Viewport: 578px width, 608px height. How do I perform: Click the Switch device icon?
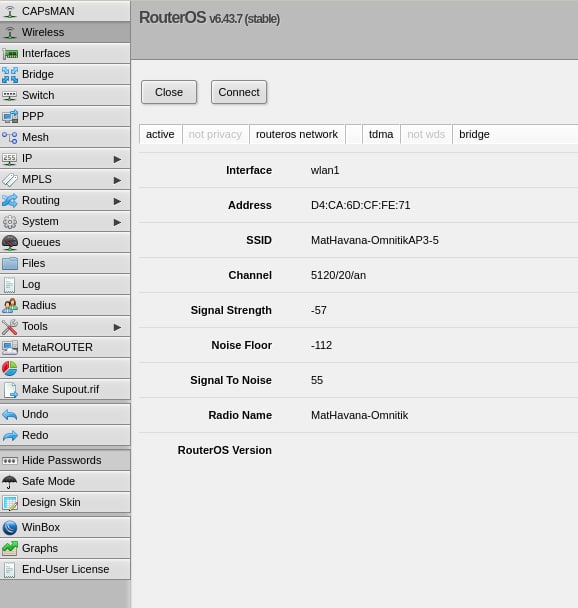(x=10, y=95)
